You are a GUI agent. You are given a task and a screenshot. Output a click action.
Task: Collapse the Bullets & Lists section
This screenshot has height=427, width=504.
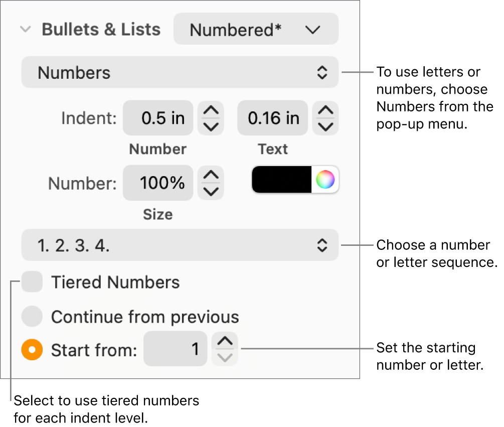25,29
